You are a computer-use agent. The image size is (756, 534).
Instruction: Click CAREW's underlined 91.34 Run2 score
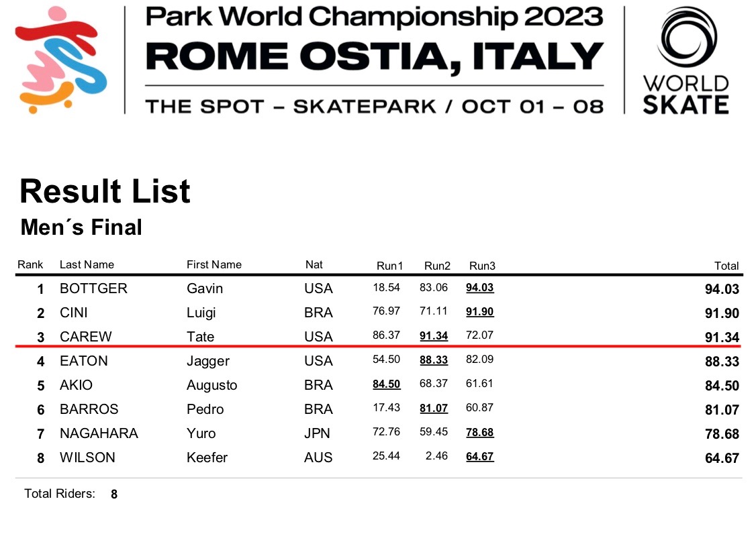(x=434, y=336)
